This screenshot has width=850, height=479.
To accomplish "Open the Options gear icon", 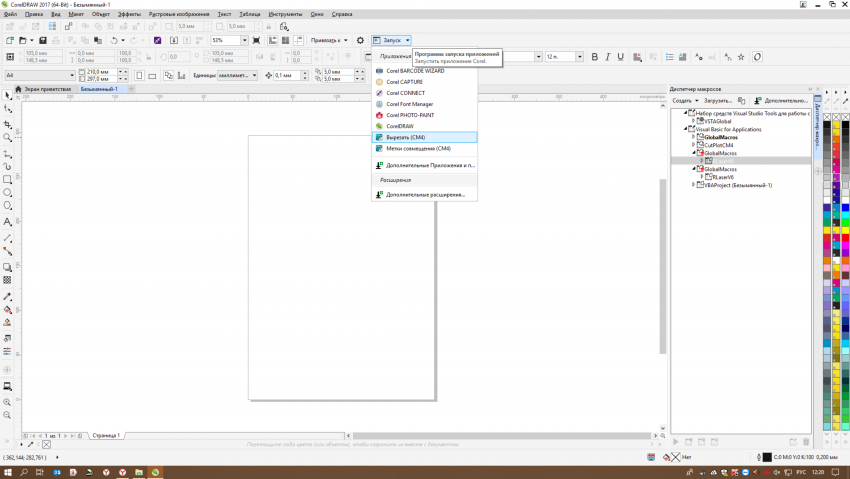I will 360,40.
